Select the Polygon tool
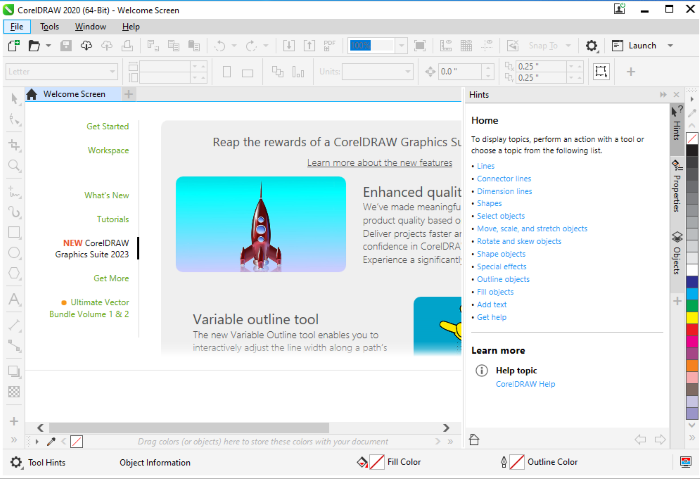Screen dimensions: 700x479 [14, 273]
